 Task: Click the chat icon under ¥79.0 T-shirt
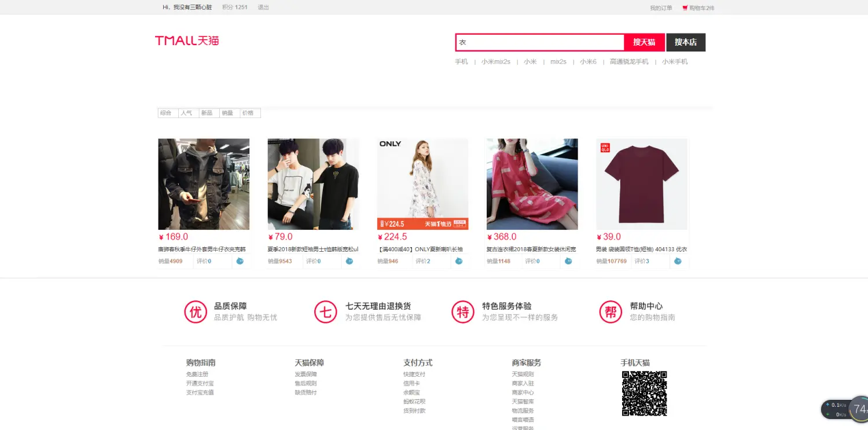coord(349,261)
